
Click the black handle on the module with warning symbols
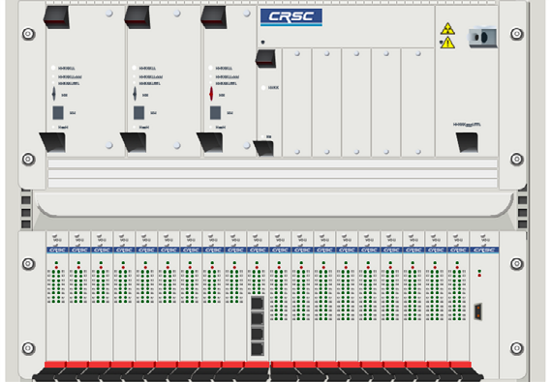(x=467, y=142)
